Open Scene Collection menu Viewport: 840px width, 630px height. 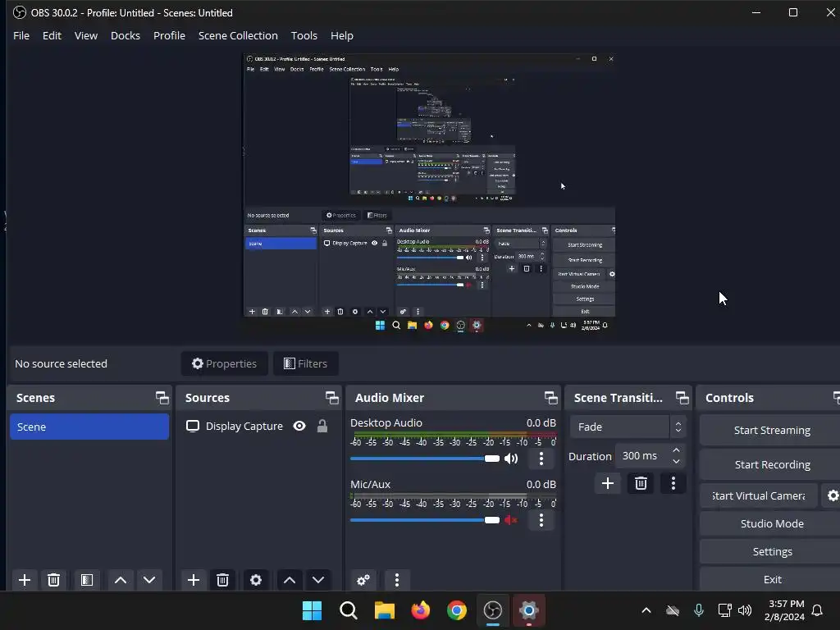pyautogui.click(x=238, y=35)
